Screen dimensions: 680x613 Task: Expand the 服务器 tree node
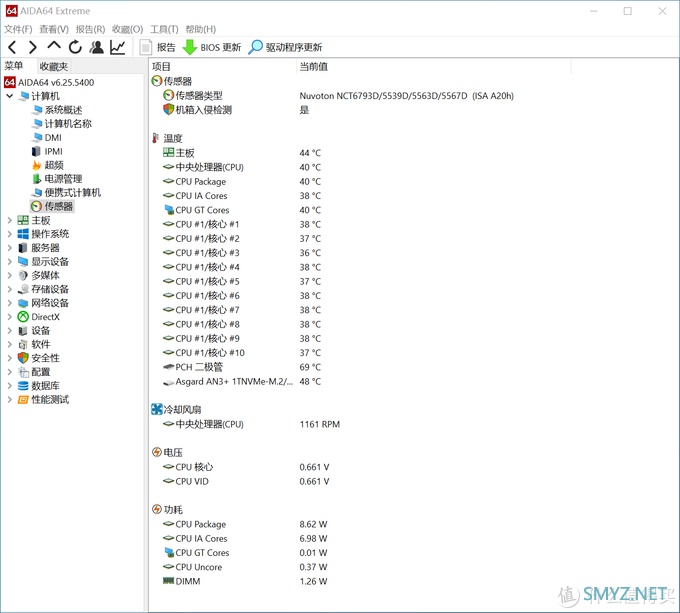pos(10,248)
